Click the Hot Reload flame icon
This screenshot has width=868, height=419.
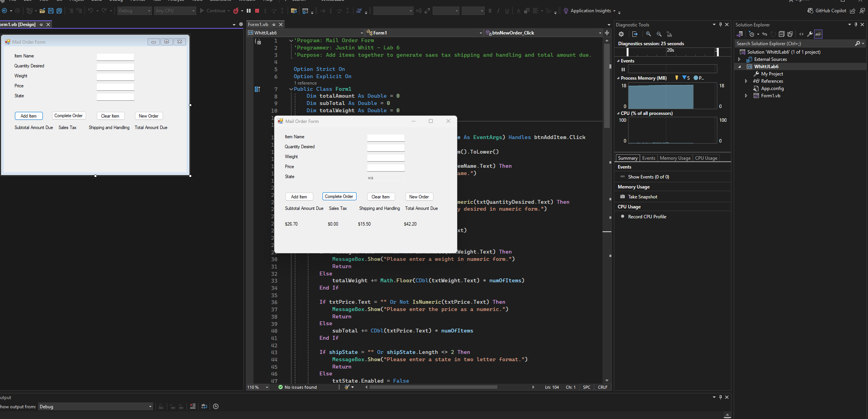tap(236, 11)
